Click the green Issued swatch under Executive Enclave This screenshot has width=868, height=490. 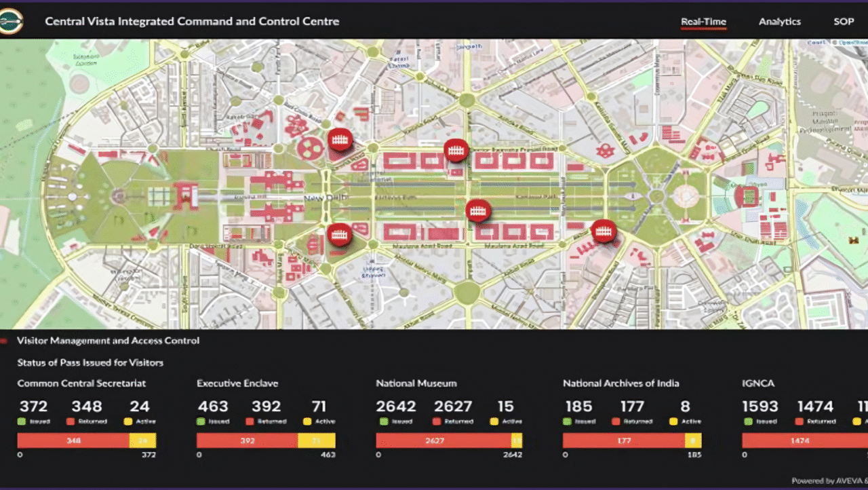(x=201, y=421)
